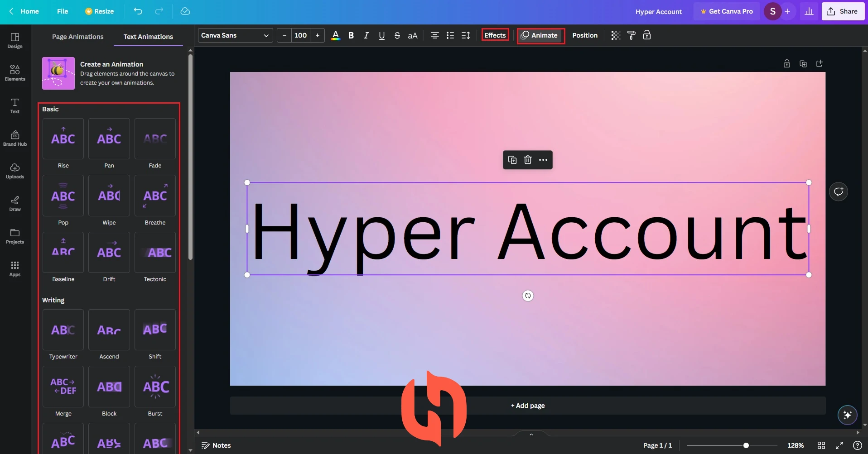Open grid view of pages
The height and width of the screenshot is (454, 868).
pyautogui.click(x=821, y=445)
